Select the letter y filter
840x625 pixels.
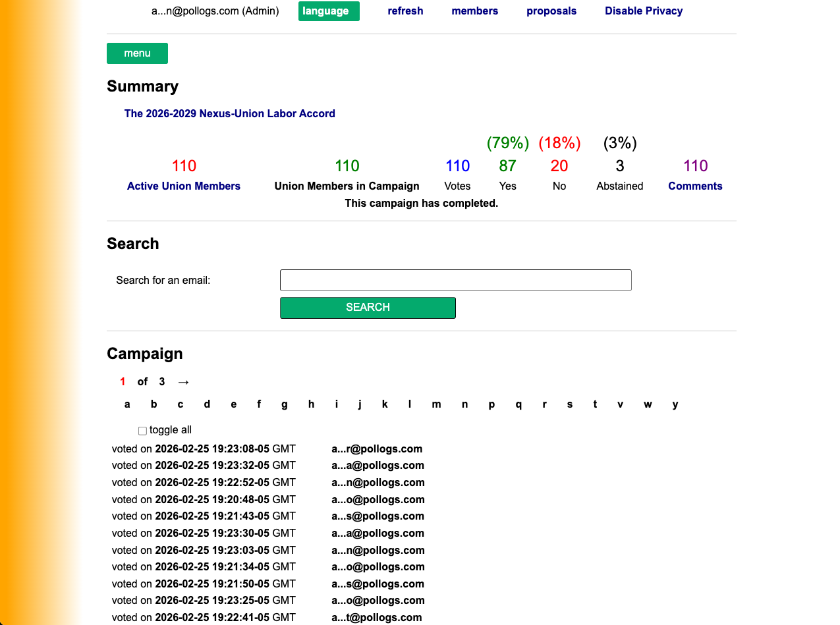coord(675,404)
